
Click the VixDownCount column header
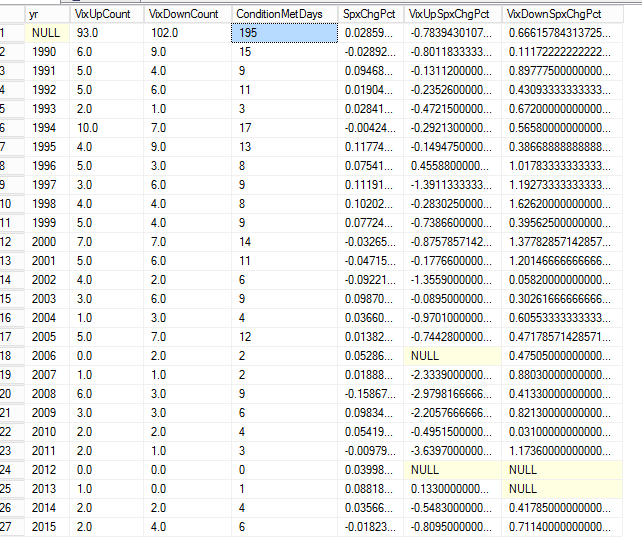(x=186, y=15)
